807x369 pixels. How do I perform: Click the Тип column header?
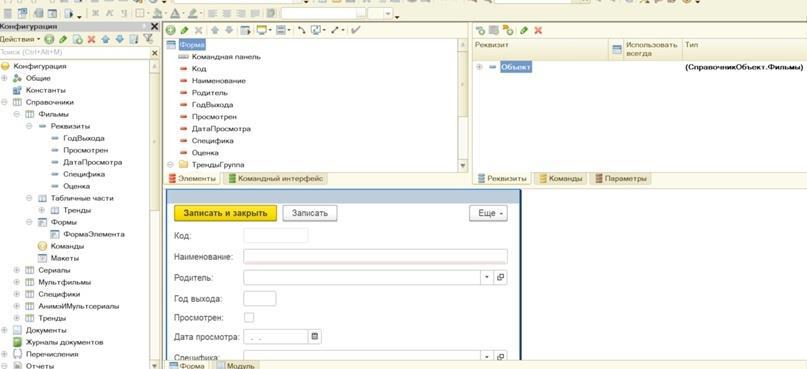pyautogui.click(x=744, y=49)
